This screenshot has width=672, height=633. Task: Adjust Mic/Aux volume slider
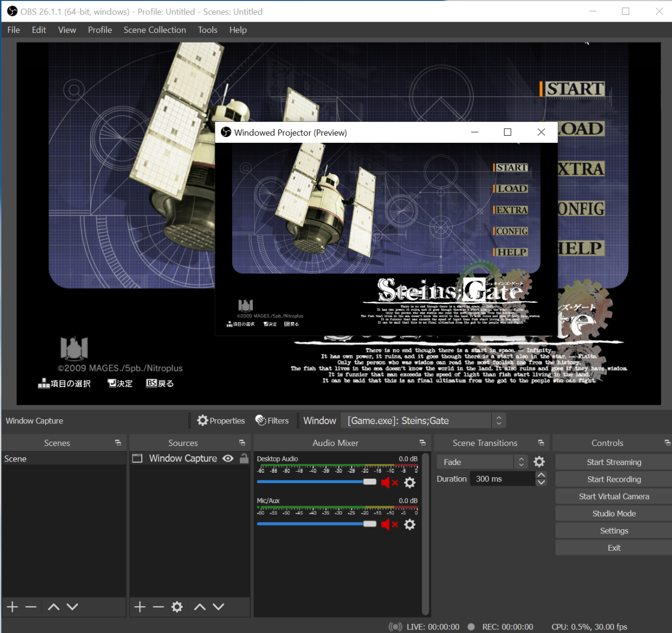coord(316,524)
